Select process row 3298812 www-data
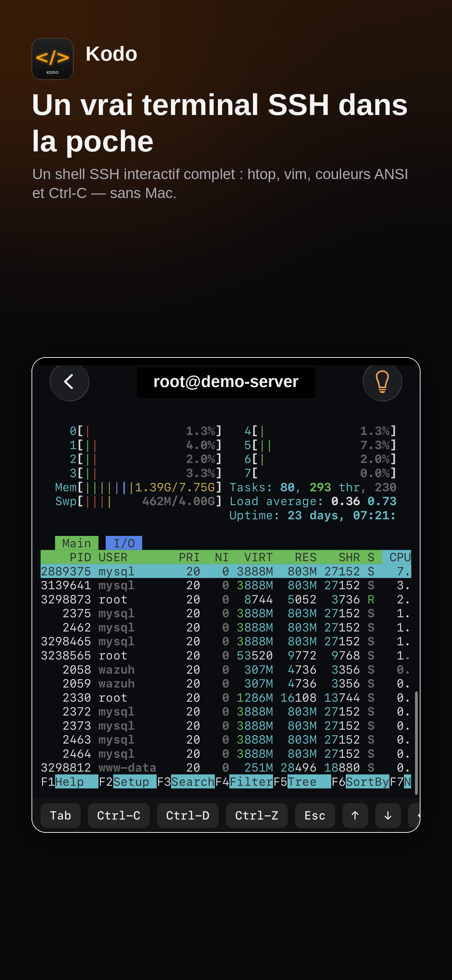Viewport: 452px width, 980px height. 226,768
